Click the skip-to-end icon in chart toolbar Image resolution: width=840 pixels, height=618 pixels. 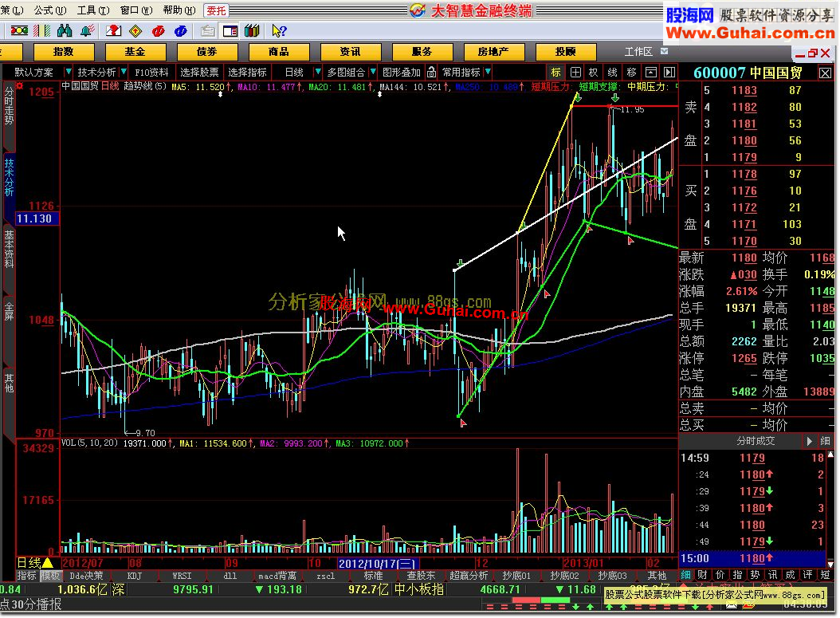pos(669,72)
